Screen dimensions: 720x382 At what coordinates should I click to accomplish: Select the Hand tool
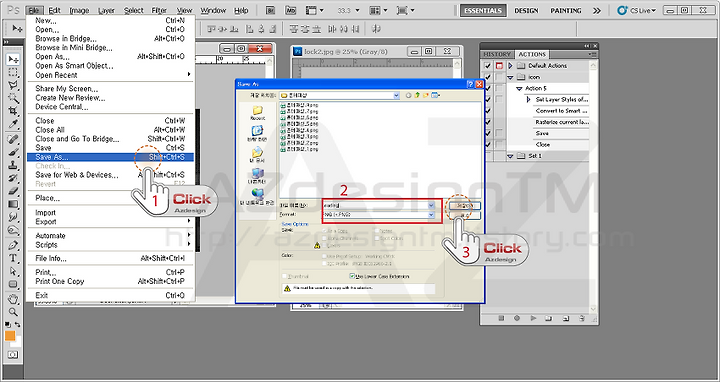[13, 299]
